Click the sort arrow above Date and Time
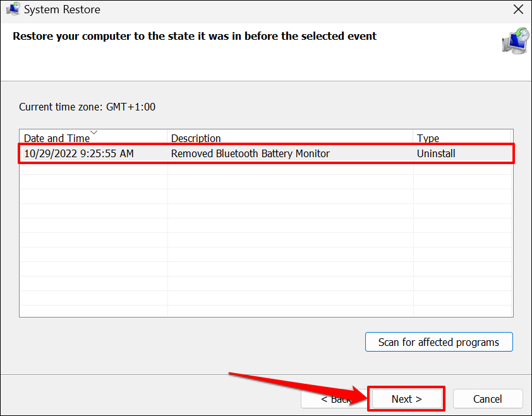Viewport: 532px width, 416px height. pos(94,133)
